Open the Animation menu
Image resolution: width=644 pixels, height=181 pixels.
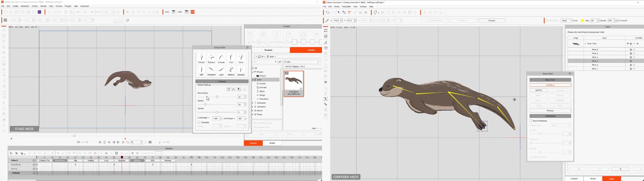tap(25, 6)
